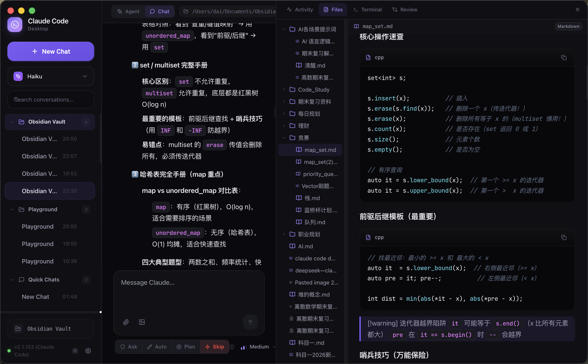This screenshot has width=588, height=364.
Task: Click the book icon beside map_set.md title
Action: pyautogui.click(x=356, y=26)
